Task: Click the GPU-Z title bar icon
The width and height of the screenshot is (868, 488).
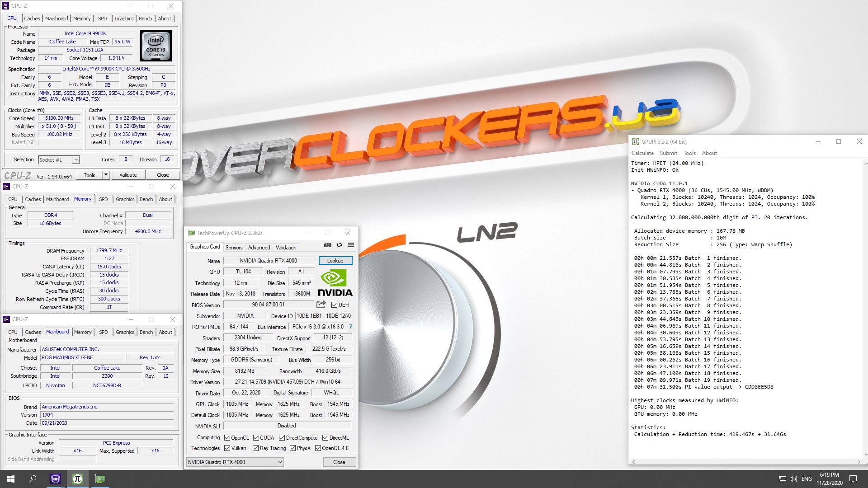Action: click(x=191, y=233)
